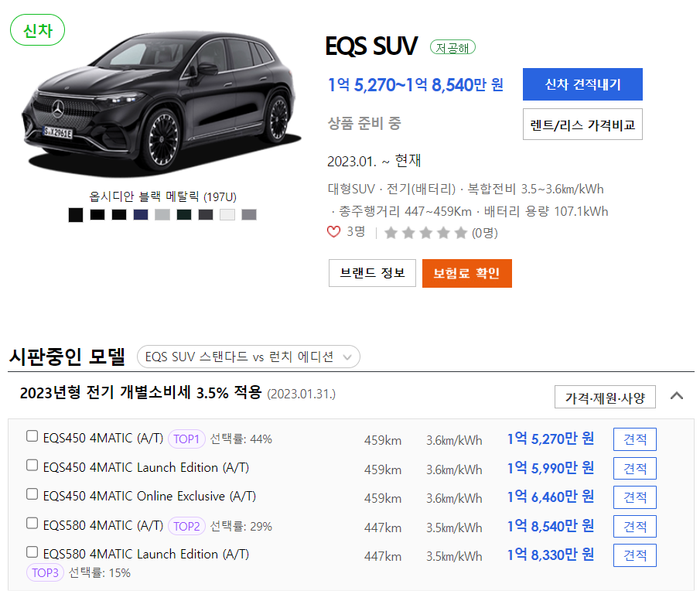Image resolution: width=700 pixels, height=601 pixels.
Task: Open the EQS SUV 스탠다드 vs 런치 에디션 dropdown
Action: tap(248, 357)
